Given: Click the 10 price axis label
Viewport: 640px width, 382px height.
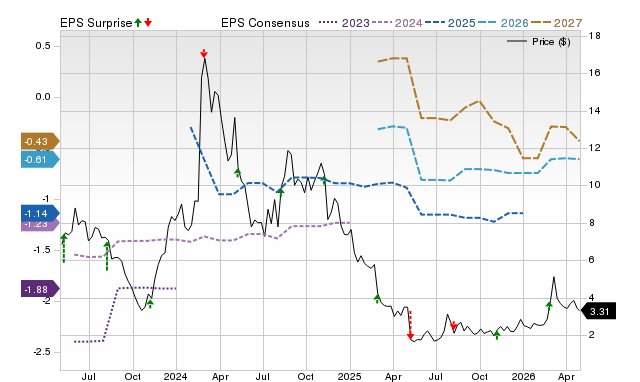Looking at the screenshot, I should 595,185.
